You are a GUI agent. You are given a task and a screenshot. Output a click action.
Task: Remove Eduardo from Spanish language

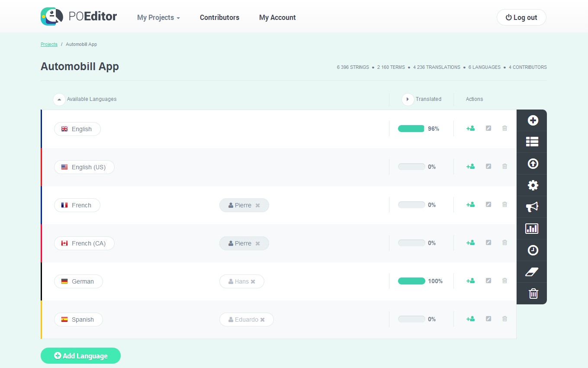point(263,320)
